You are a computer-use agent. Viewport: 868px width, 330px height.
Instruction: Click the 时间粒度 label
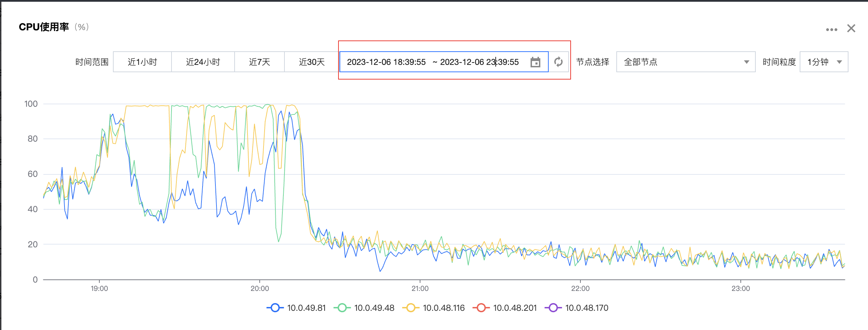pos(779,62)
